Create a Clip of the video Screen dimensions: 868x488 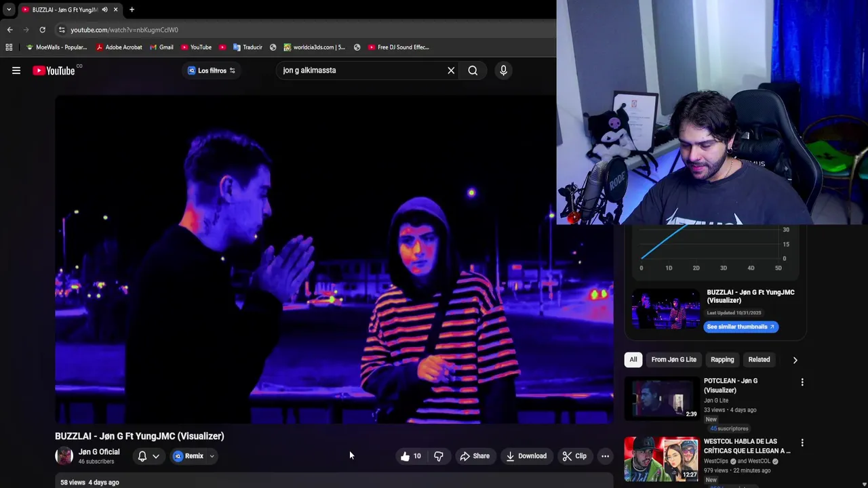[x=574, y=456]
